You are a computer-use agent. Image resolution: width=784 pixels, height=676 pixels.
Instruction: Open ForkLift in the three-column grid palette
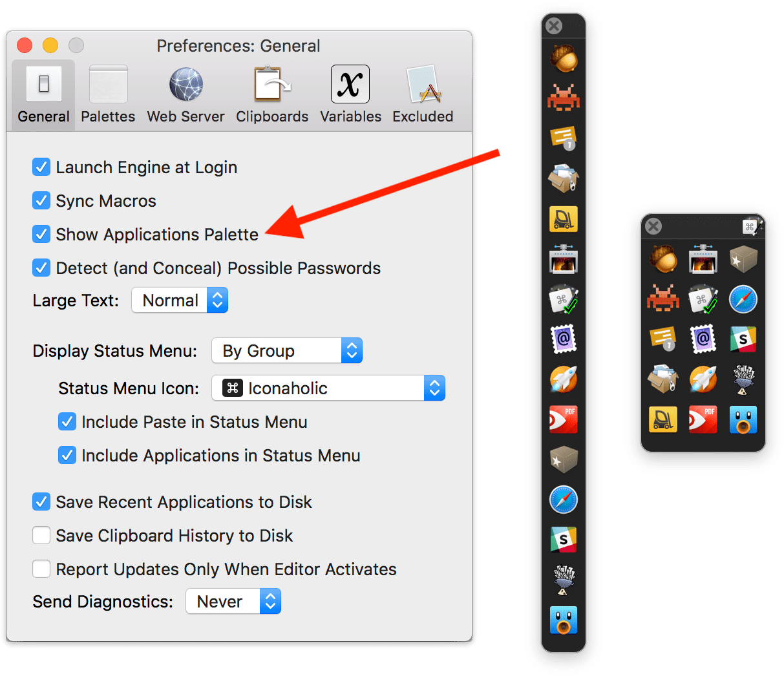pos(663,419)
